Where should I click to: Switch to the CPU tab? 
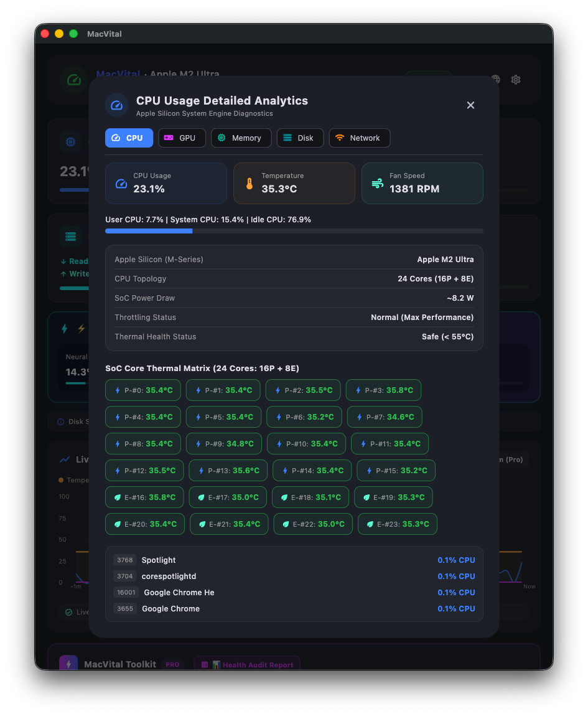(x=129, y=138)
